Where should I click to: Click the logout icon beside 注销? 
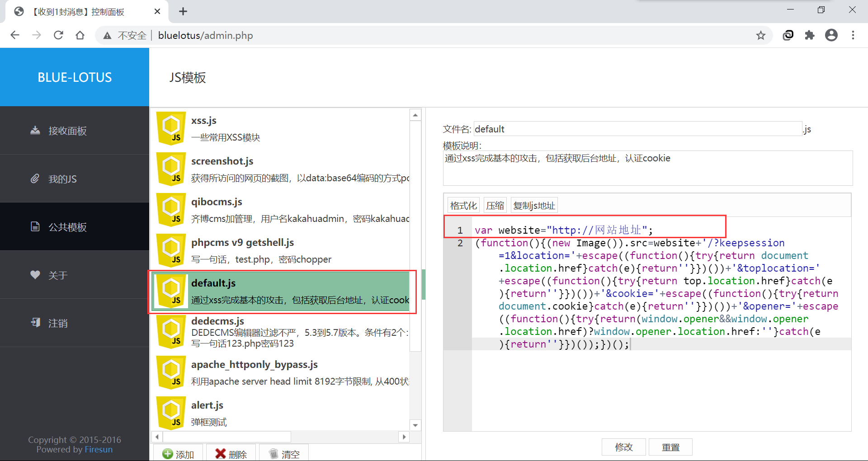tap(35, 323)
